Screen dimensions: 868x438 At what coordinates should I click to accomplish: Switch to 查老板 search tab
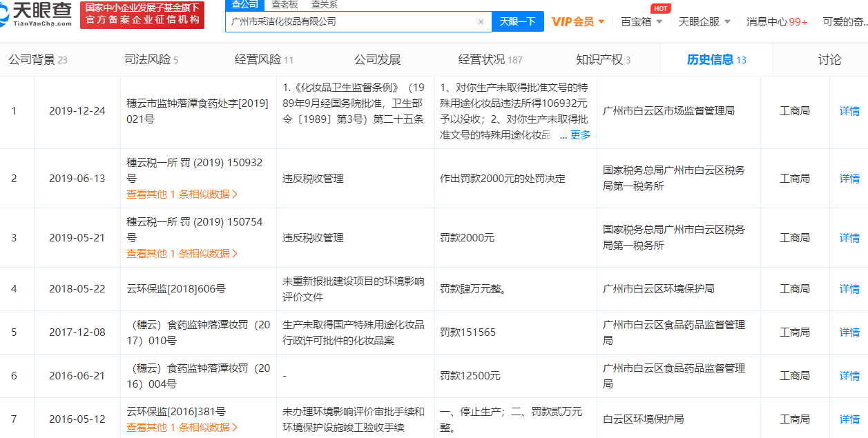pyautogui.click(x=284, y=4)
